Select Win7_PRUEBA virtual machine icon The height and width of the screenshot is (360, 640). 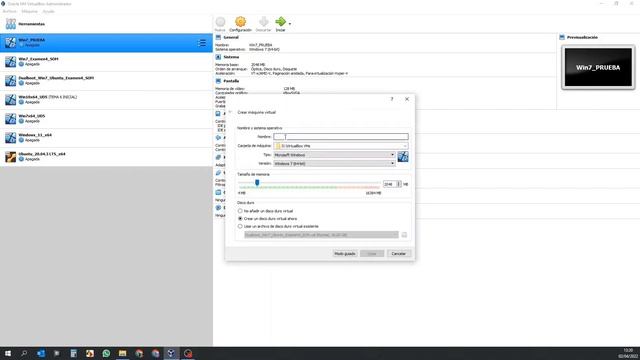tap(10, 42)
